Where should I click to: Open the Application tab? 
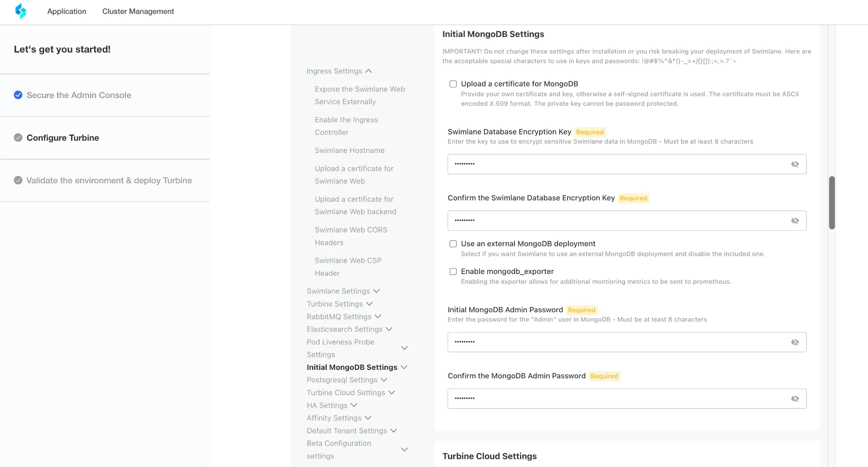tap(67, 11)
